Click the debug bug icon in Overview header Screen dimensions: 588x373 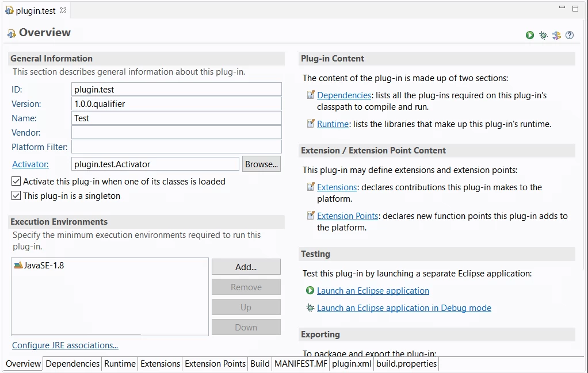click(x=543, y=35)
